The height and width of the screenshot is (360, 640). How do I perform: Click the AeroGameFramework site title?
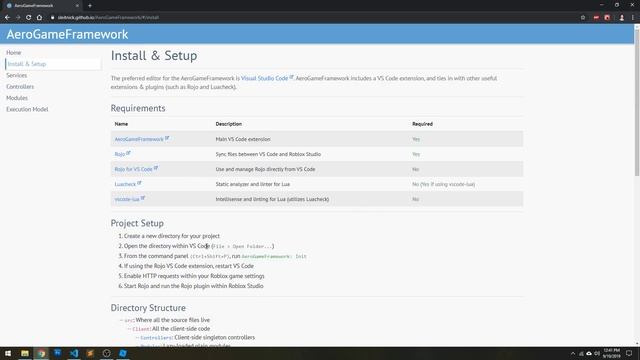pos(67,34)
